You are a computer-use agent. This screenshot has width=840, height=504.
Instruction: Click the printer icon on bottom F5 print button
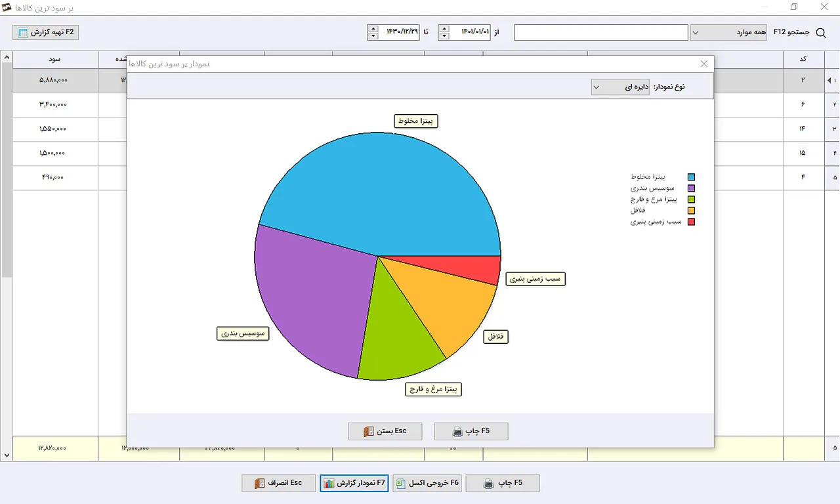489,484
